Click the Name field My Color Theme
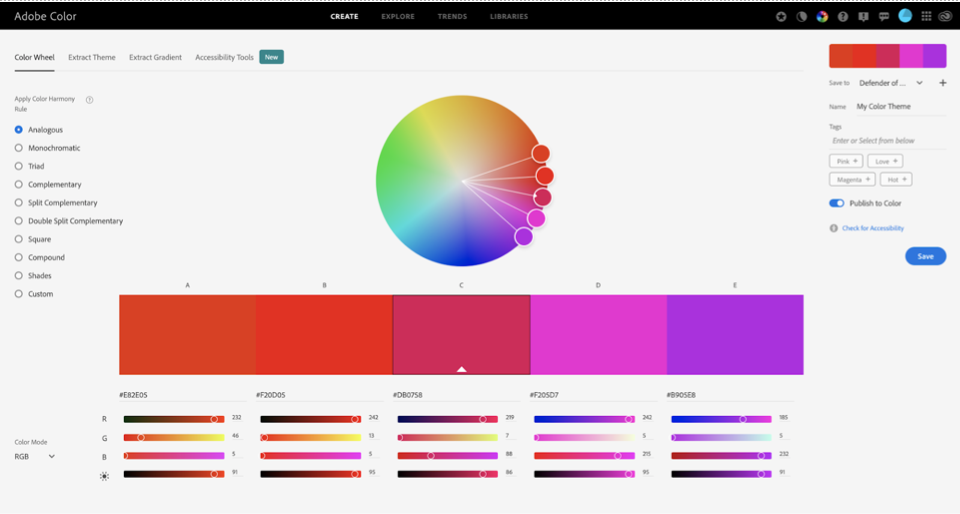 [900, 106]
